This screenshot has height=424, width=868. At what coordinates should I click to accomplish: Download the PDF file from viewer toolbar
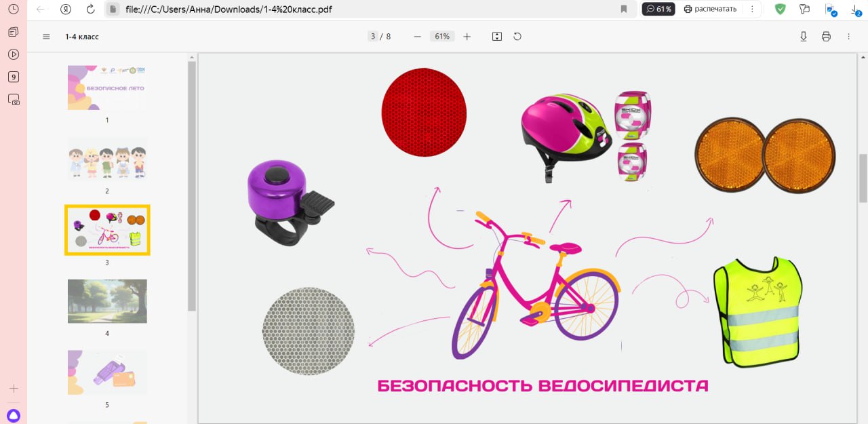click(x=804, y=37)
